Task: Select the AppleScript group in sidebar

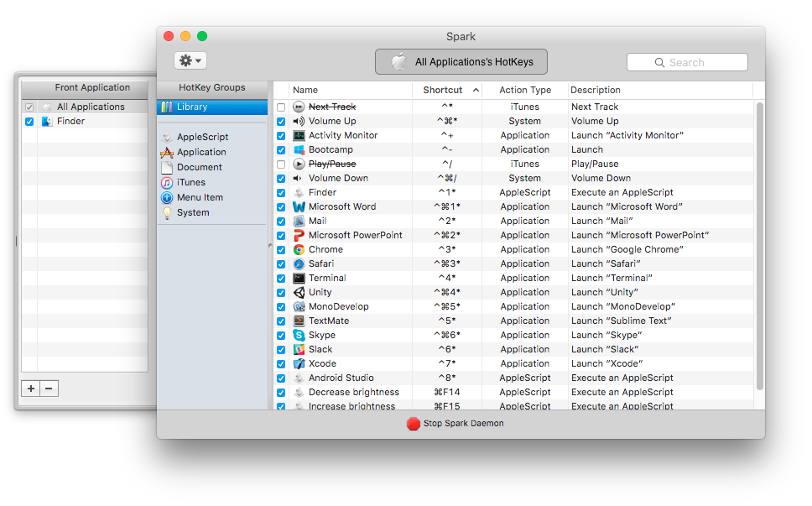Action: (201, 137)
